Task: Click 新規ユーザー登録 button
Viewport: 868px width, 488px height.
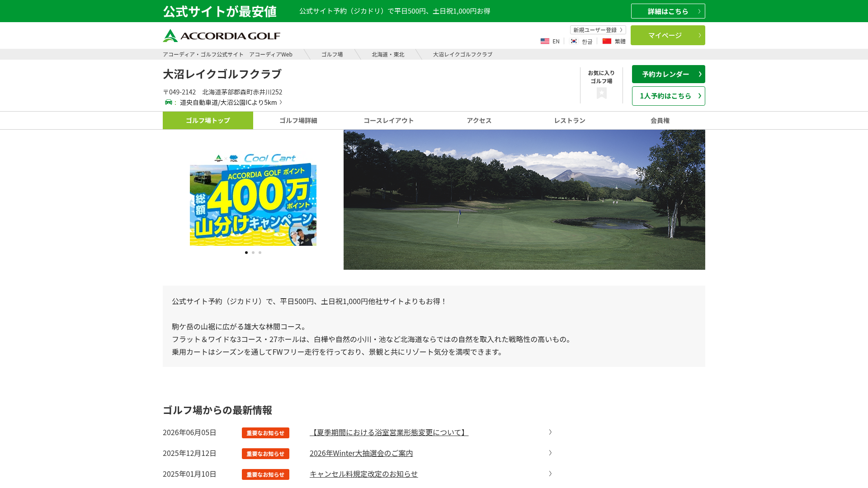Action: coord(598,30)
